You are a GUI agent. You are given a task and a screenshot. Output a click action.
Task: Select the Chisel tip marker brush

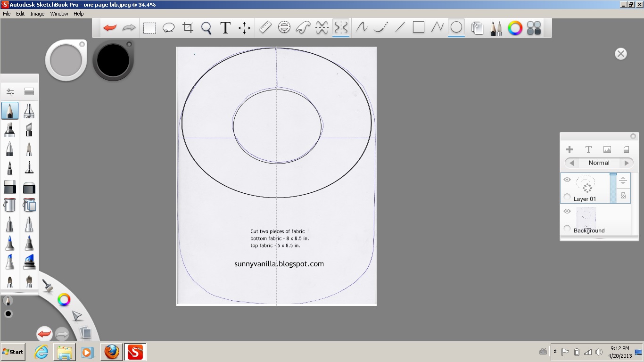(29, 130)
